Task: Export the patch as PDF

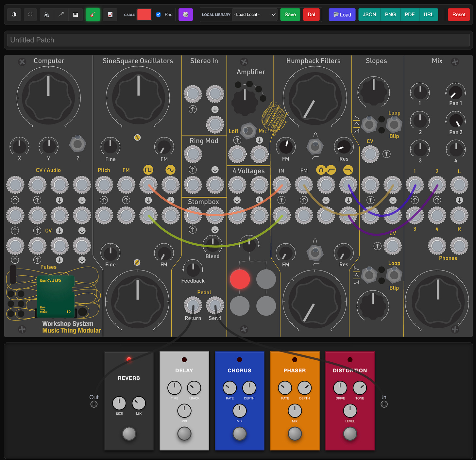Action: click(x=410, y=15)
